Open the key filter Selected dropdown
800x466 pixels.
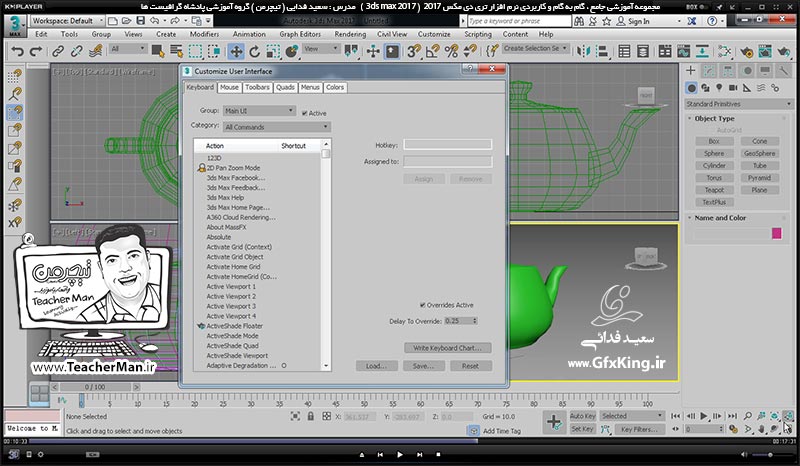pos(632,416)
